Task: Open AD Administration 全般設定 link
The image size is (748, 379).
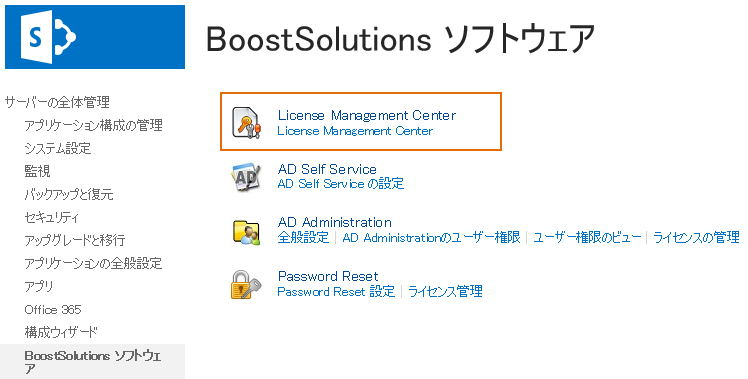Action: pos(303,237)
